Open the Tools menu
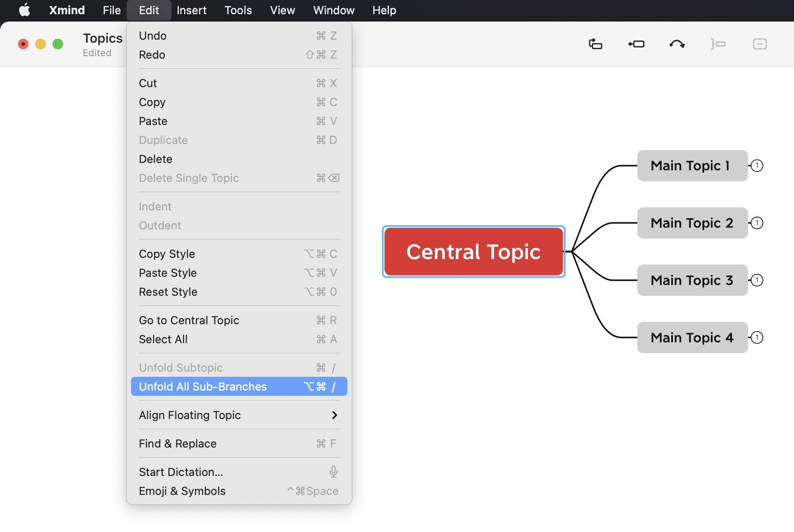794x532 pixels. pyautogui.click(x=238, y=10)
